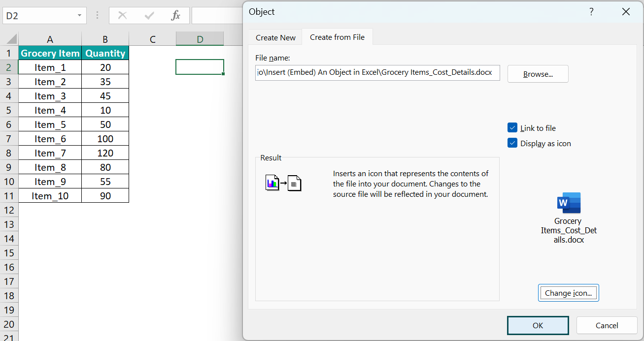The height and width of the screenshot is (341, 644).
Task: Click cell containing Item_4
Action: [x=50, y=110]
